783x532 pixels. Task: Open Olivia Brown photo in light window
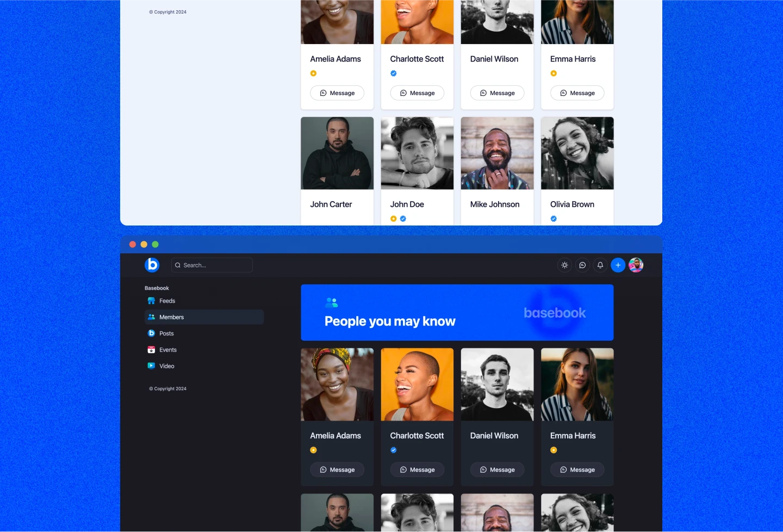pos(577,153)
